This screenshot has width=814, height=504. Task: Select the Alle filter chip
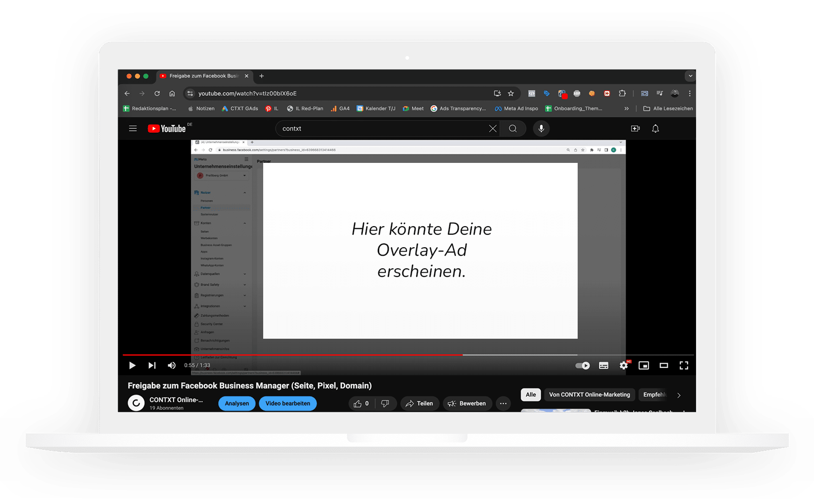coord(531,395)
